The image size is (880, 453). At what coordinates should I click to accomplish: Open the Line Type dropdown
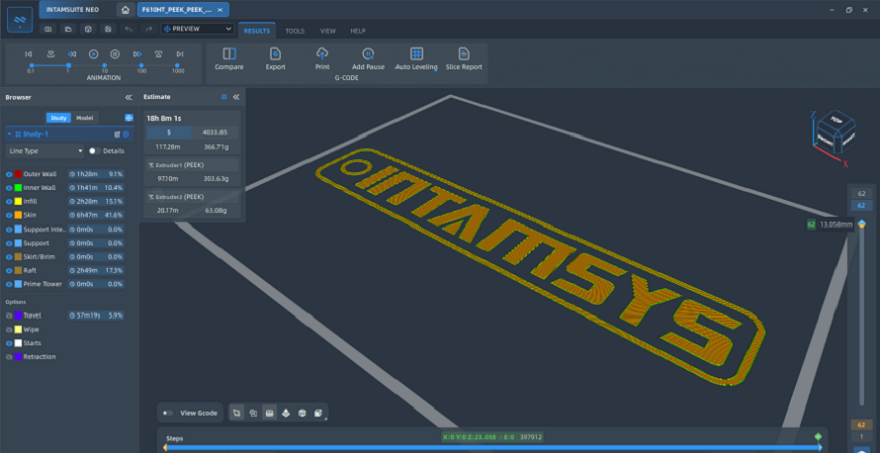pos(45,151)
